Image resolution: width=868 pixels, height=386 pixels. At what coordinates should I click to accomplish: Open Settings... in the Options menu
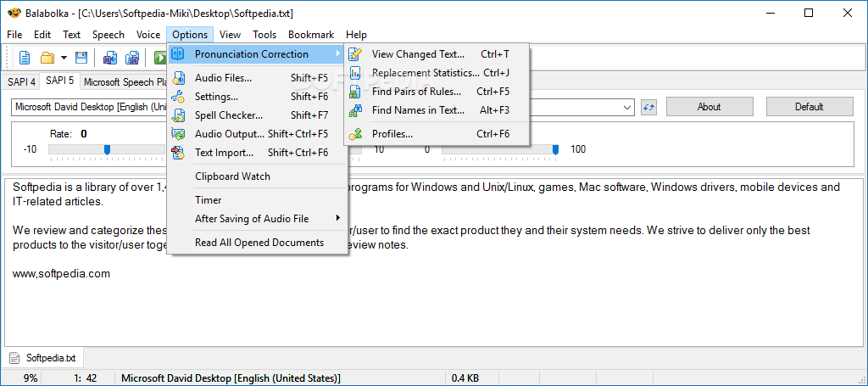[x=257, y=97]
